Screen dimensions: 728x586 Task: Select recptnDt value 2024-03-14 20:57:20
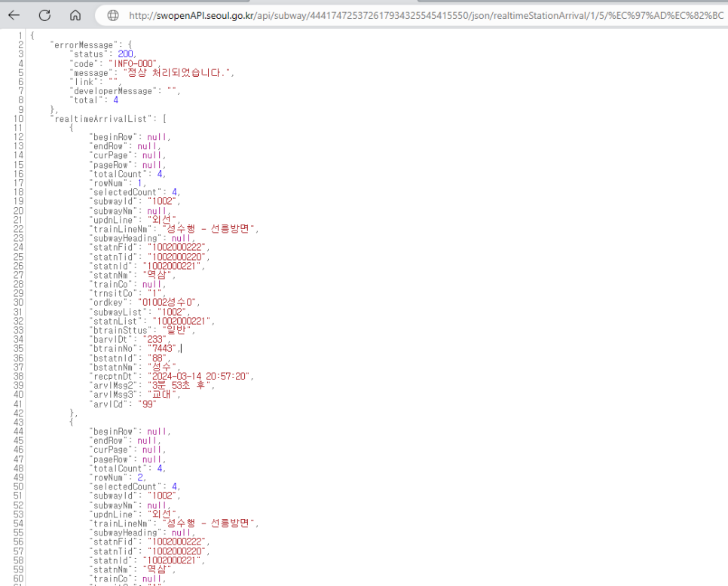click(199, 377)
